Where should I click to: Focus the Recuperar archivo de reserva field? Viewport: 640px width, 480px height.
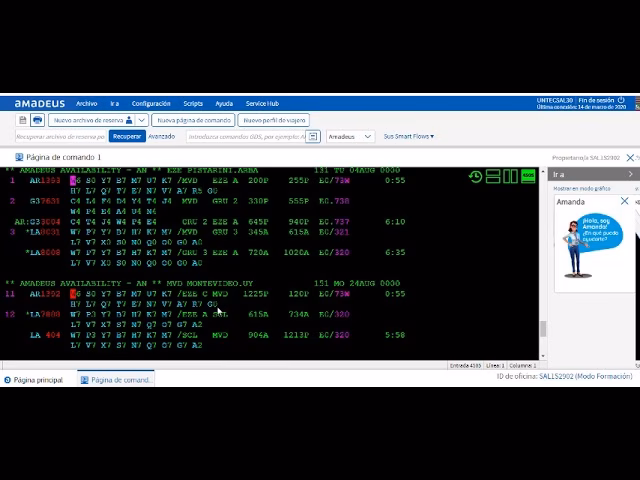[60, 136]
